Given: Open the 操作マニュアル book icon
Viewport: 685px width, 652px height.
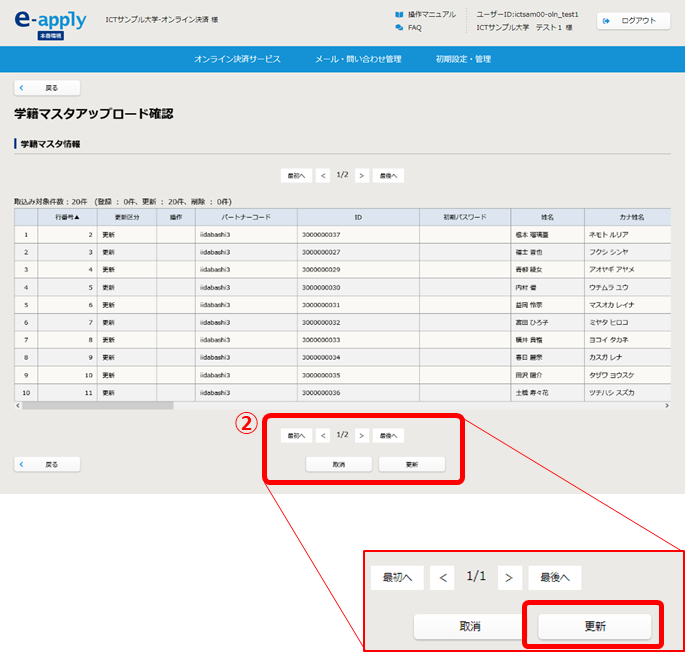Looking at the screenshot, I should 399,14.
